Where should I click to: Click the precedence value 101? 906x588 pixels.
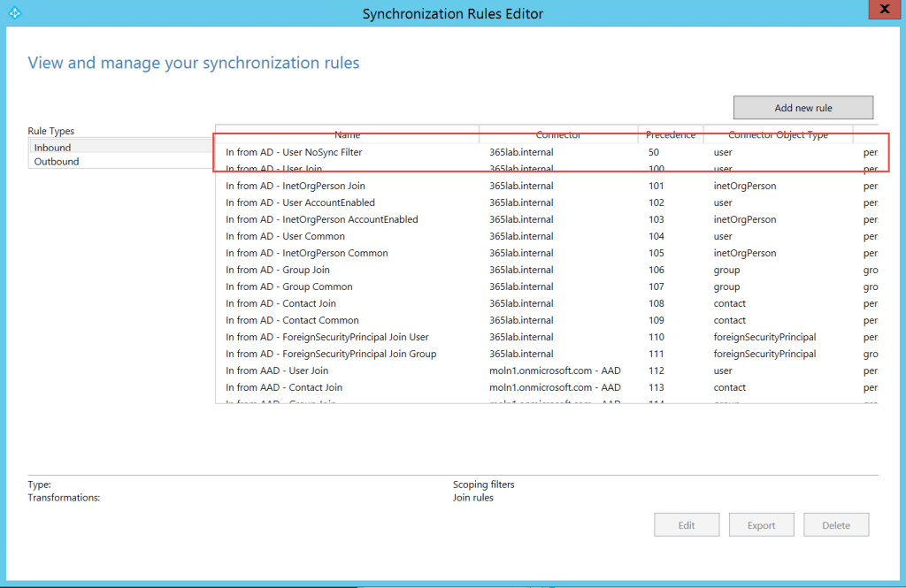(656, 186)
